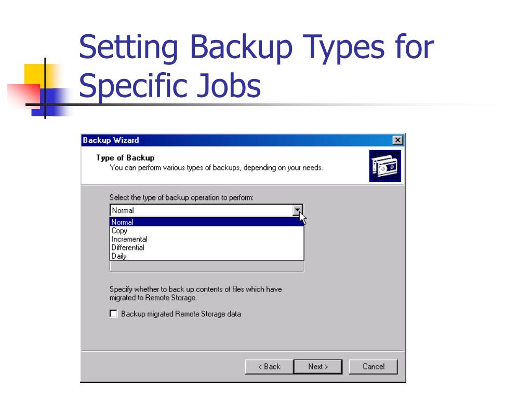Choose the Daily backup type option
The image size is (532, 399).
(207, 256)
